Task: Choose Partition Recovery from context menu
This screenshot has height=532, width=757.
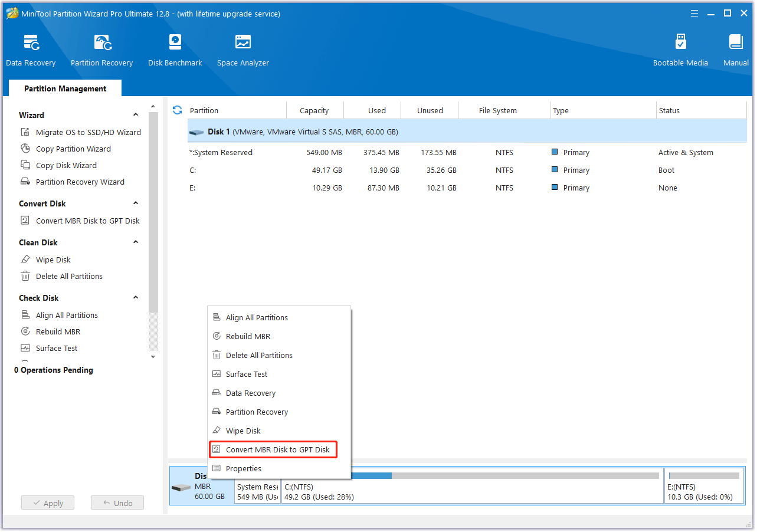Action: [280, 412]
